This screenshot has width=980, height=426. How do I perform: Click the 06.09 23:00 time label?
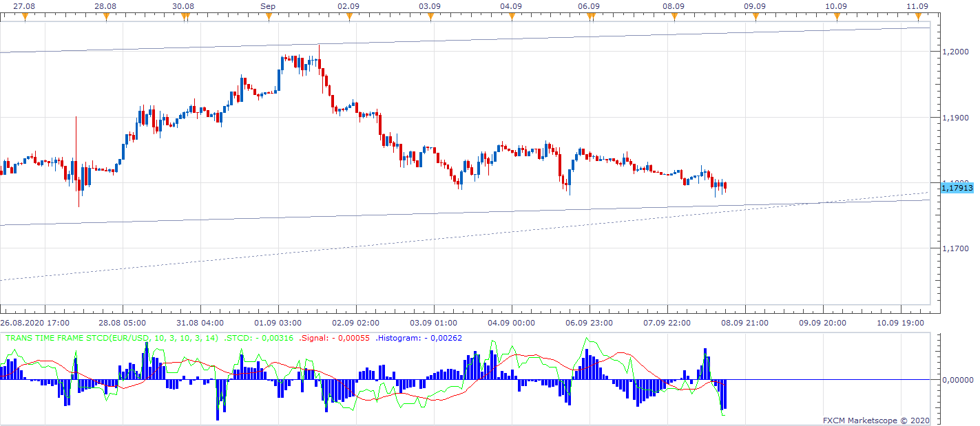pos(590,322)
